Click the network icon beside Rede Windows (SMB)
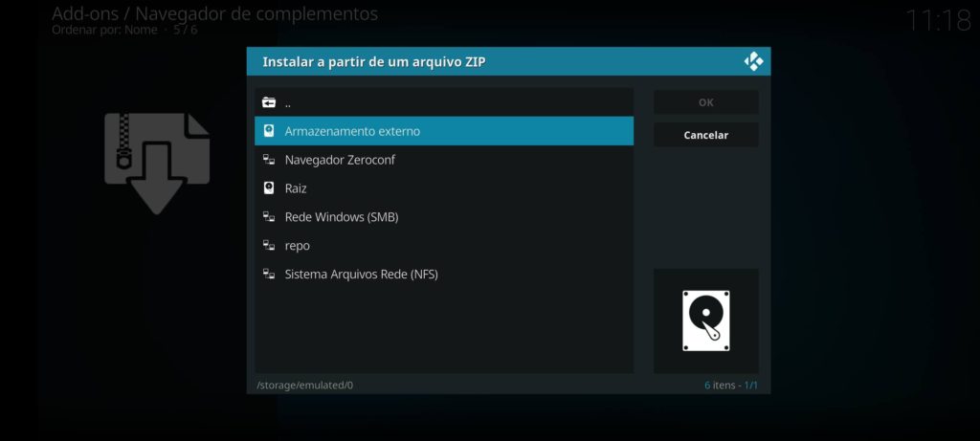 coord(269,217)
